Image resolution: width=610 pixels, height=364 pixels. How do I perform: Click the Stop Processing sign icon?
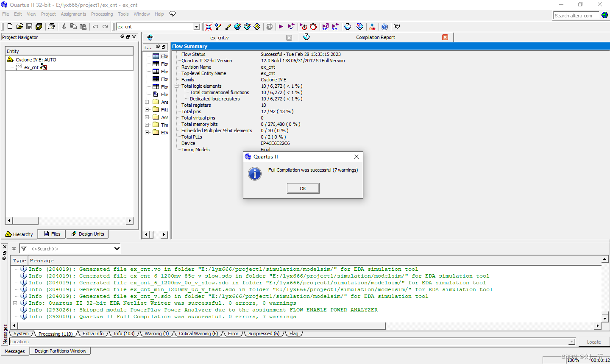coord(270,27)
